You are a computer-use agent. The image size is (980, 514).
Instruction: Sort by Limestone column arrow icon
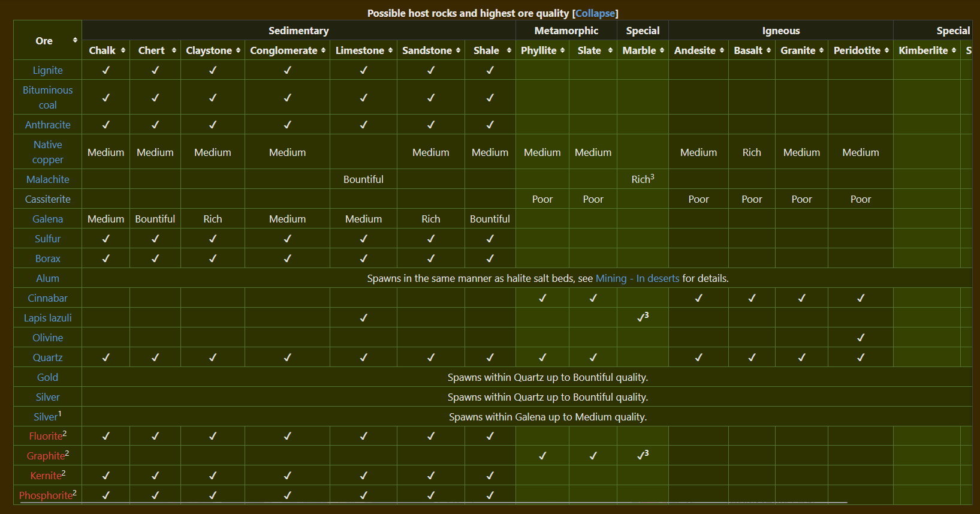point(390,50)
